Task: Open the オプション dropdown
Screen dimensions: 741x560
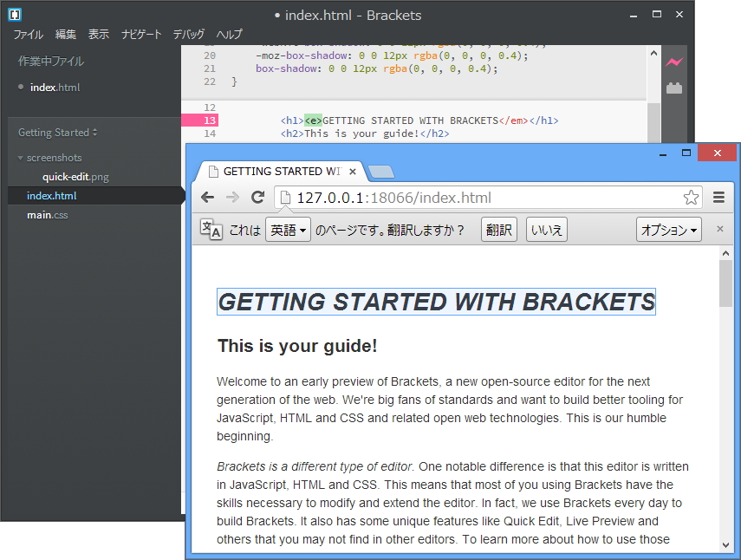Action: 669,230
